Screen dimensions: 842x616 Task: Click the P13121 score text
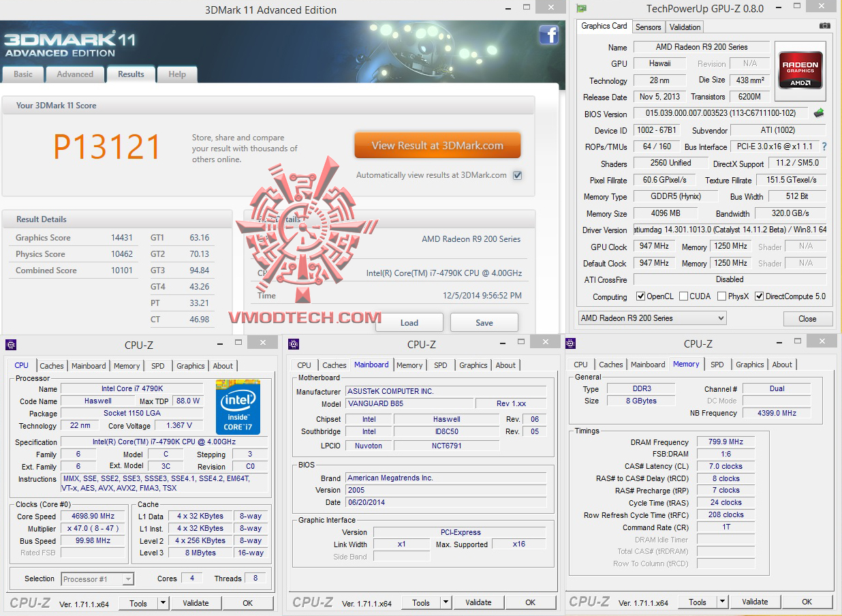pyautogui.click(x=107, y=147)
